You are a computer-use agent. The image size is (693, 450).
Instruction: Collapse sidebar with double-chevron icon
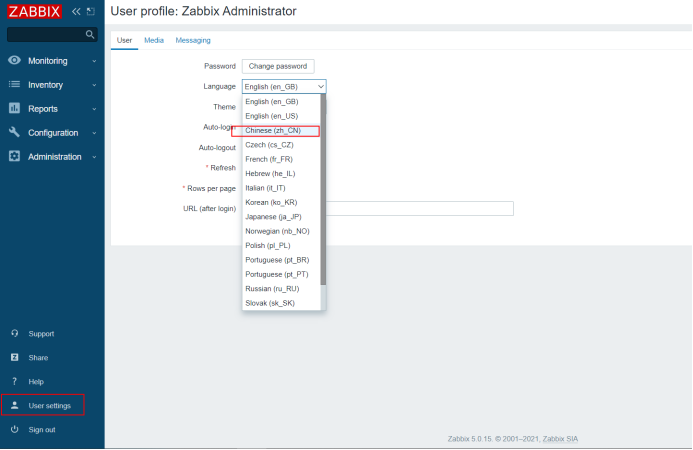tap(76, 11)
